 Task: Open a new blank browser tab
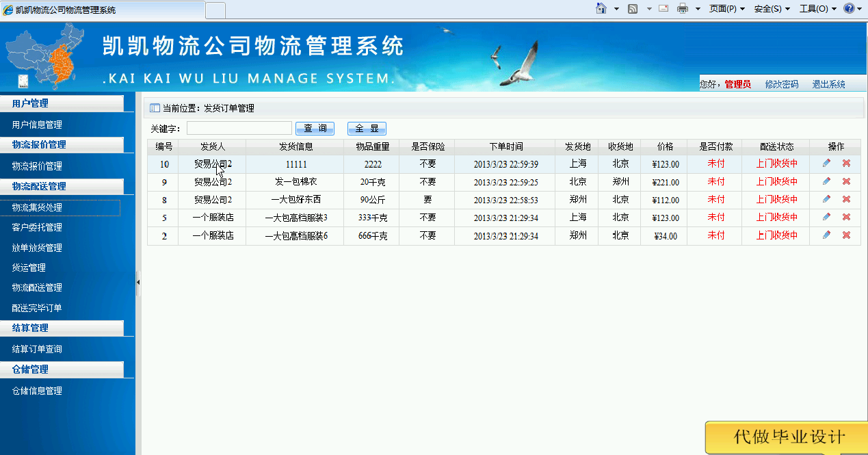(215, 10)
